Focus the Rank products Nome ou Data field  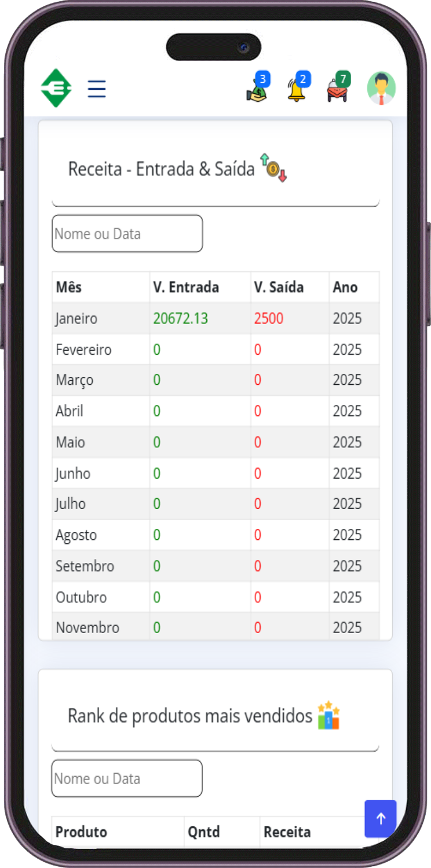(127, 778)
